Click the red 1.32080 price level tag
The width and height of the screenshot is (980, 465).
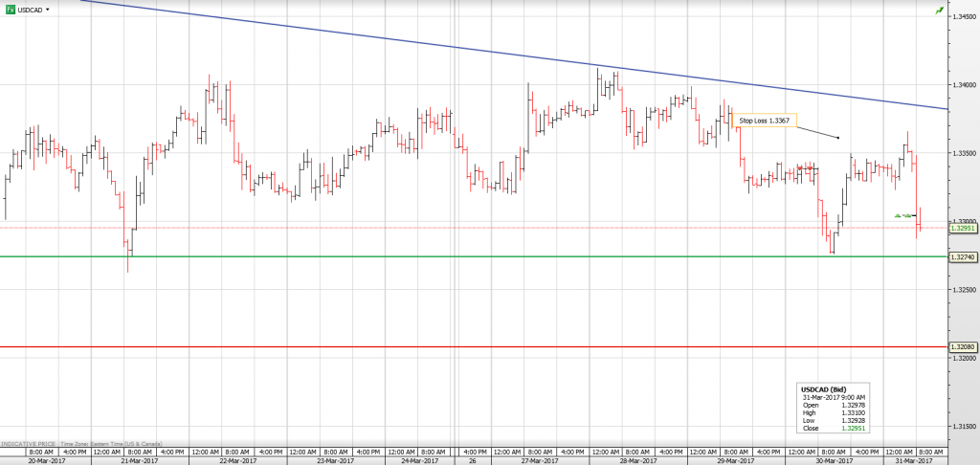(x=963, y=346)
